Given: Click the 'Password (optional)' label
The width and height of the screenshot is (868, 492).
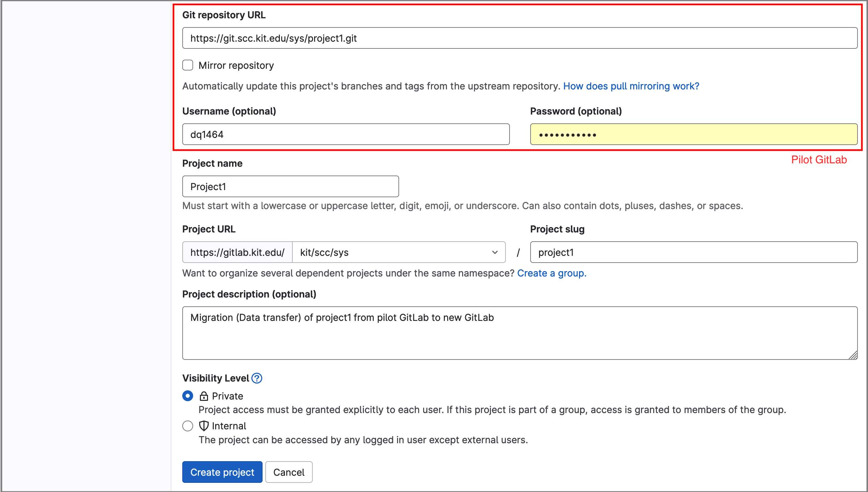Looking at the screenshot, I should tap(576, 111).
